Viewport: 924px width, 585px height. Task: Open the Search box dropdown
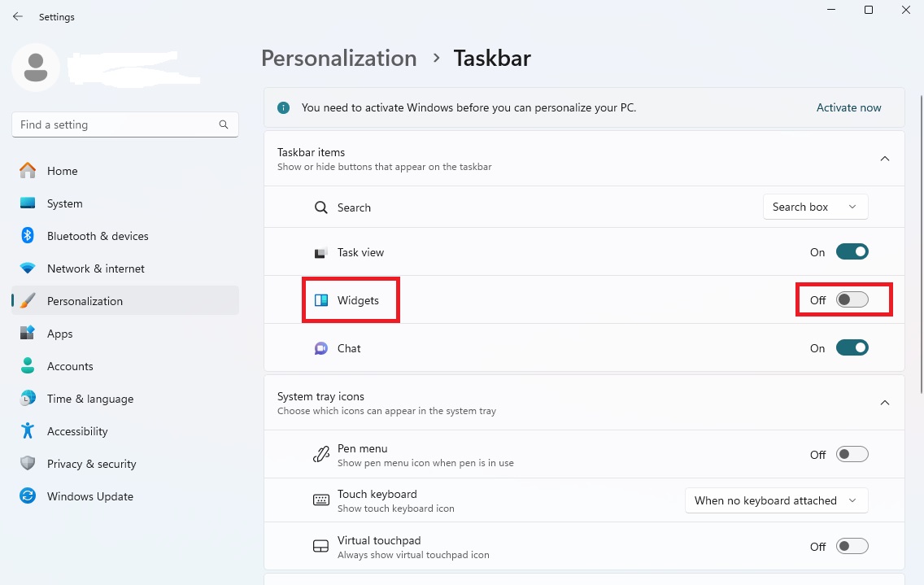coord(816,207)
